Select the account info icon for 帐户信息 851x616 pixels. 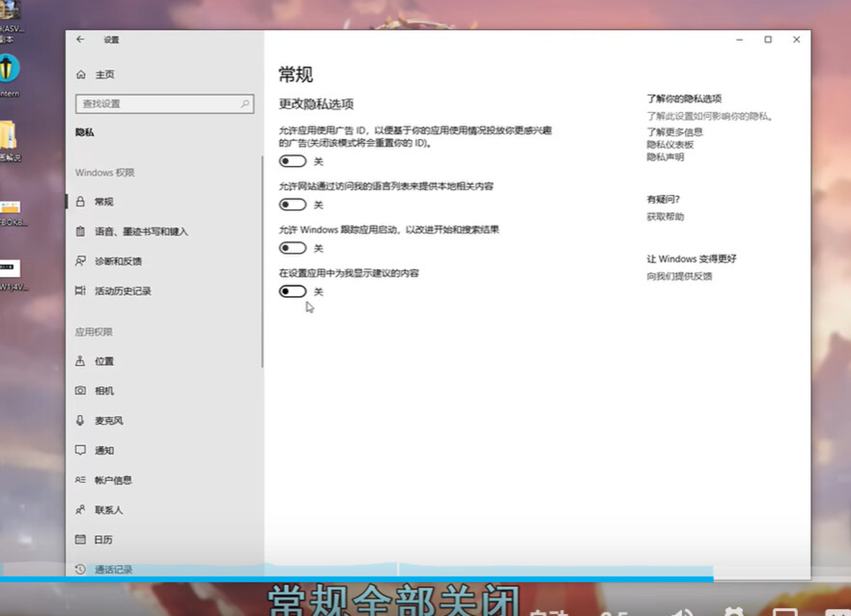pos(80,480)
